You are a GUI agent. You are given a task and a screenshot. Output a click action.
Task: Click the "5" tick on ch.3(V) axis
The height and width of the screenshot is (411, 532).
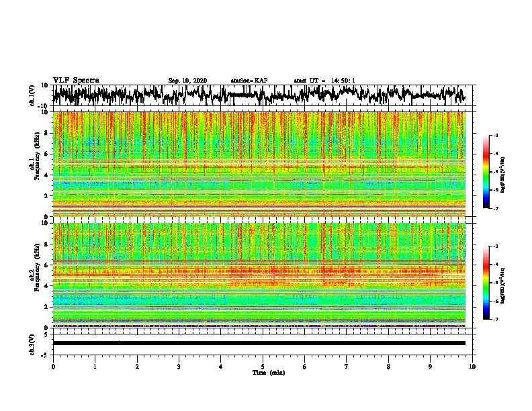coord(47,334)
